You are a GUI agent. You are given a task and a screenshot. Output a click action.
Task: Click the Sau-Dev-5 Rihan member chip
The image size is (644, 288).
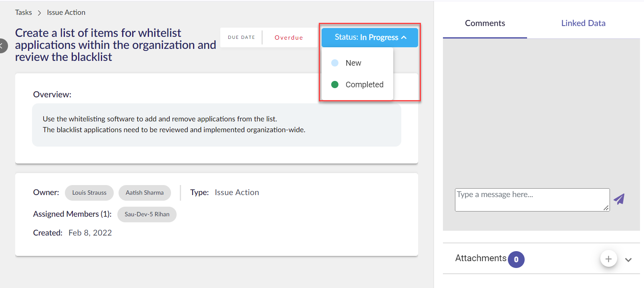(147, 214)
